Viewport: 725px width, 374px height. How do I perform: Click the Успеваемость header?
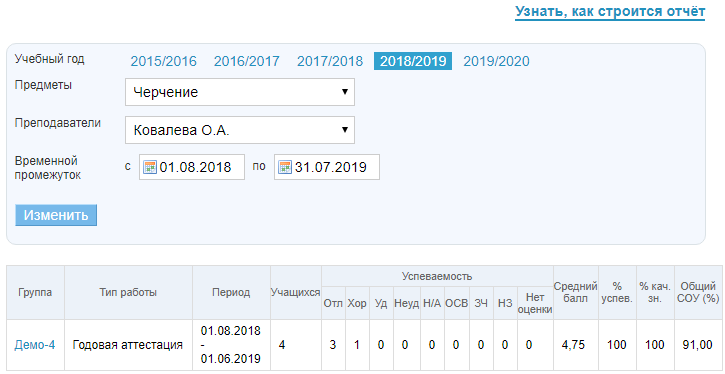pyautogui.click(x=437, y=277)
